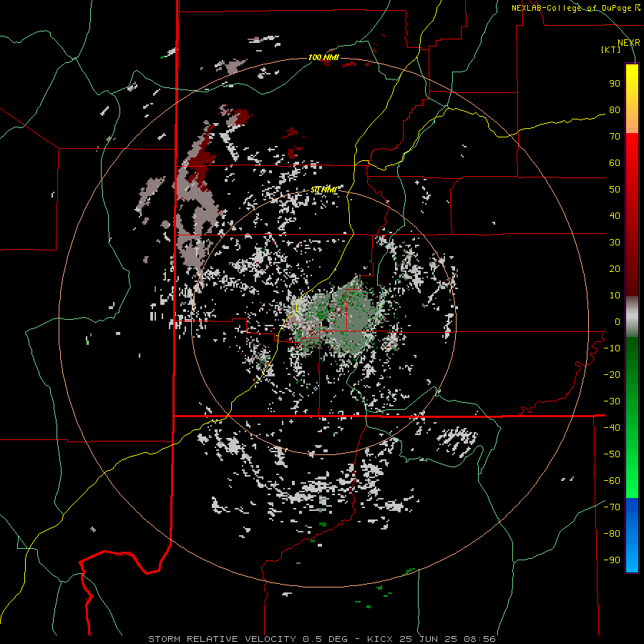Pick the bright red color bar segment
Viewport: 644px width, 644px height.
click(x=632, y=150)
